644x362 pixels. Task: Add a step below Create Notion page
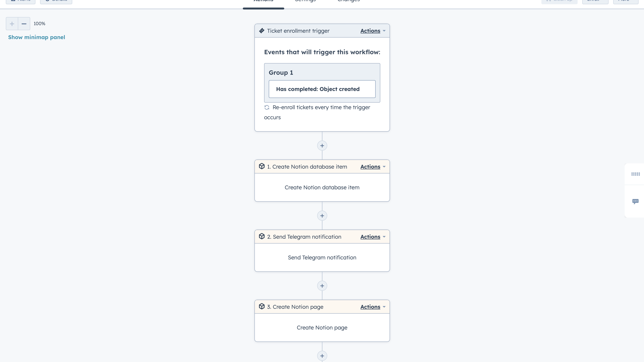[322, 356]
